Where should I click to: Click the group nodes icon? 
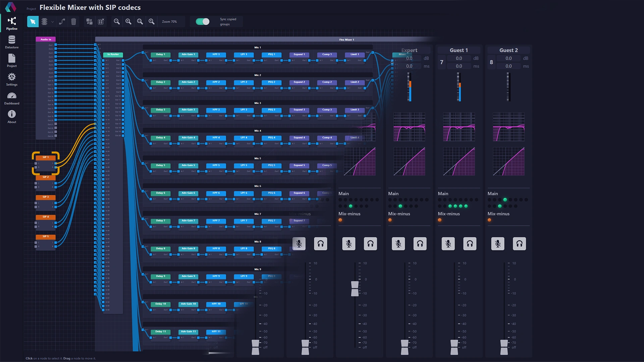click(89, 22)
